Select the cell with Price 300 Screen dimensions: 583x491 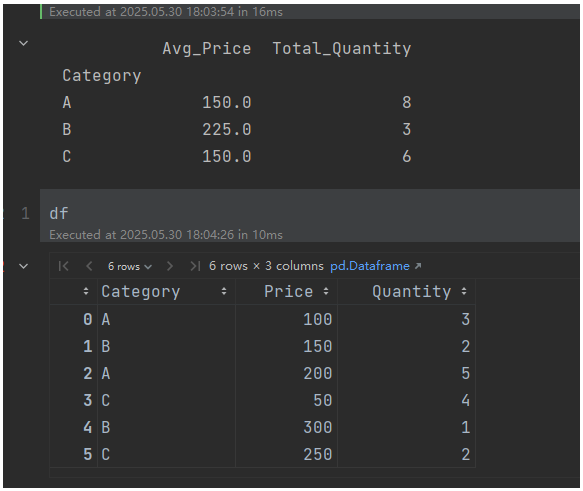point(286,427)
